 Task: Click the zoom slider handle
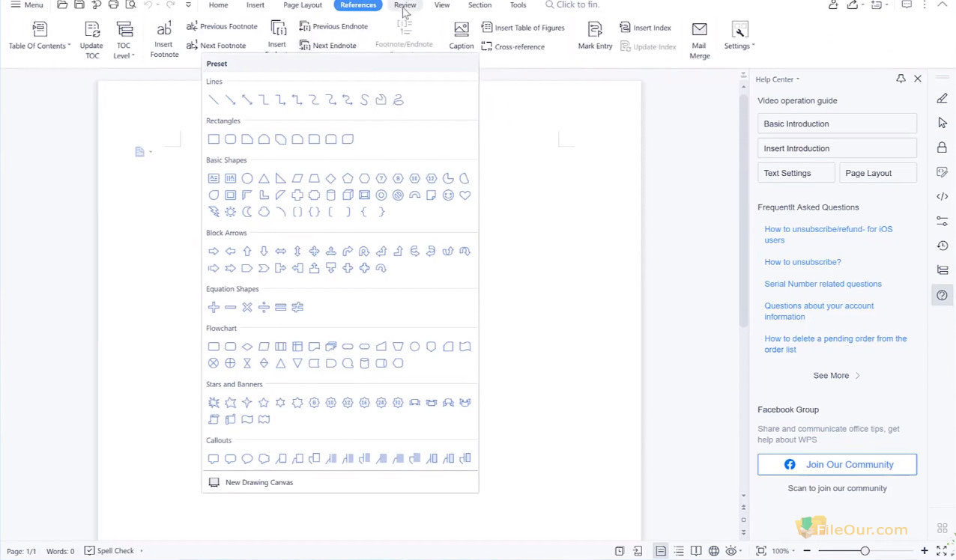(865, 551)
